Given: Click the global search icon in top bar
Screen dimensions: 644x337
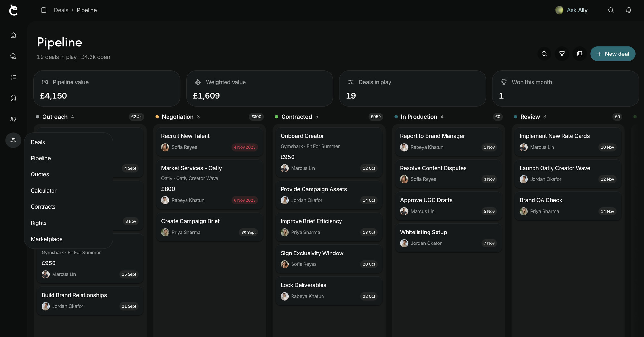Looking at the screenshot, I should 611,10.
